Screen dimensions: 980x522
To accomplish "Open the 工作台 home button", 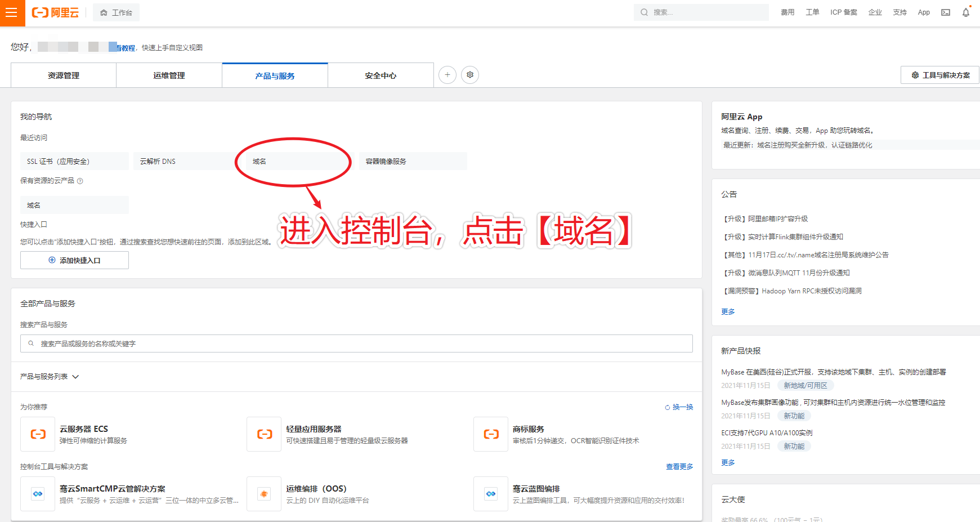I will click(x=116, y=12).
